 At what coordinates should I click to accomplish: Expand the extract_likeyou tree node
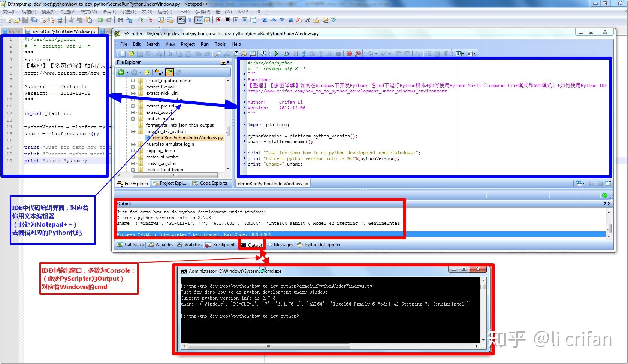point(133,87)
